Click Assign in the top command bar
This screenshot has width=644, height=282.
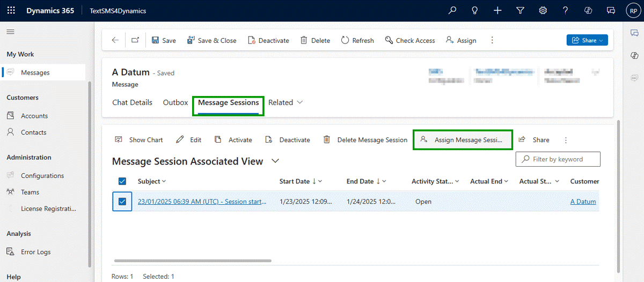pos(461,40)
